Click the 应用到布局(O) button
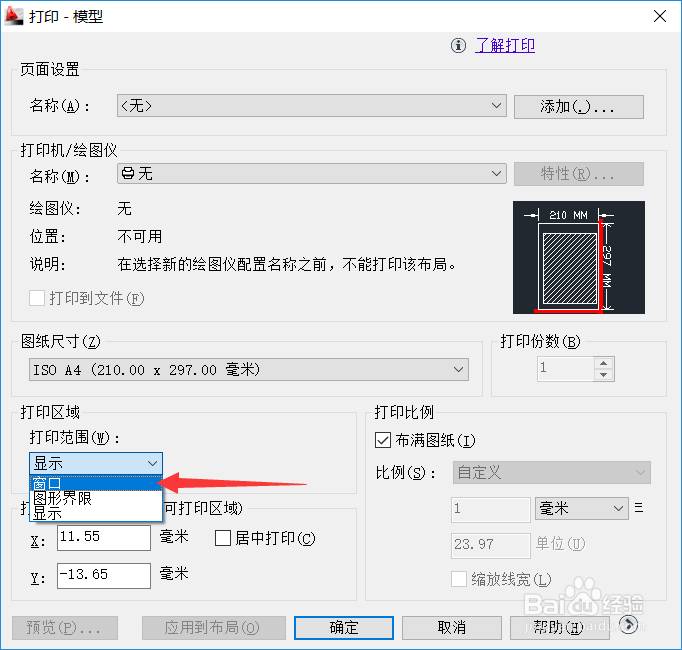 [x=214, y=628]
